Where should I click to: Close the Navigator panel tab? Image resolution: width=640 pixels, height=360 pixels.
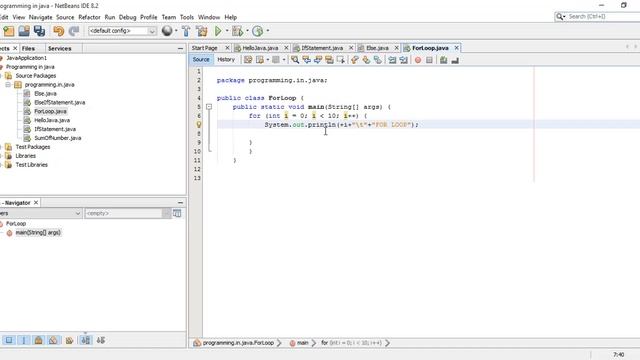click(36, 202)
